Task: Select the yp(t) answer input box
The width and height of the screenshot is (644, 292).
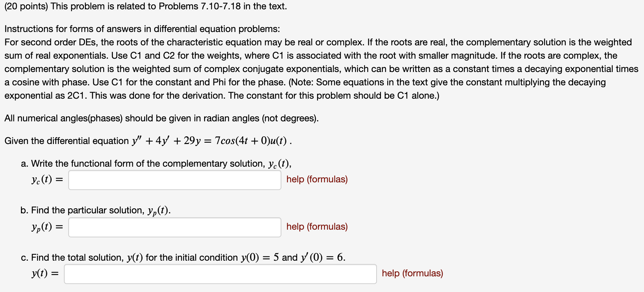Action: [x=174, y=227]
